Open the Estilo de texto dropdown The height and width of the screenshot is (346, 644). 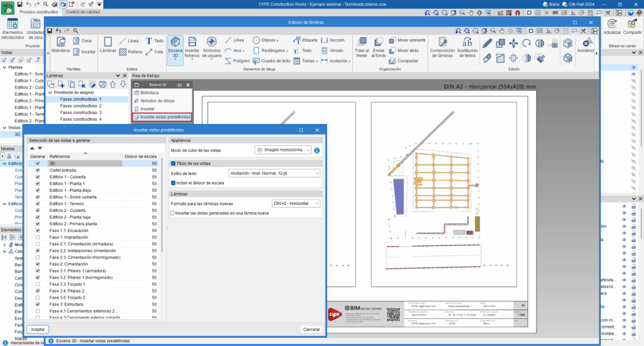point(275,173)
